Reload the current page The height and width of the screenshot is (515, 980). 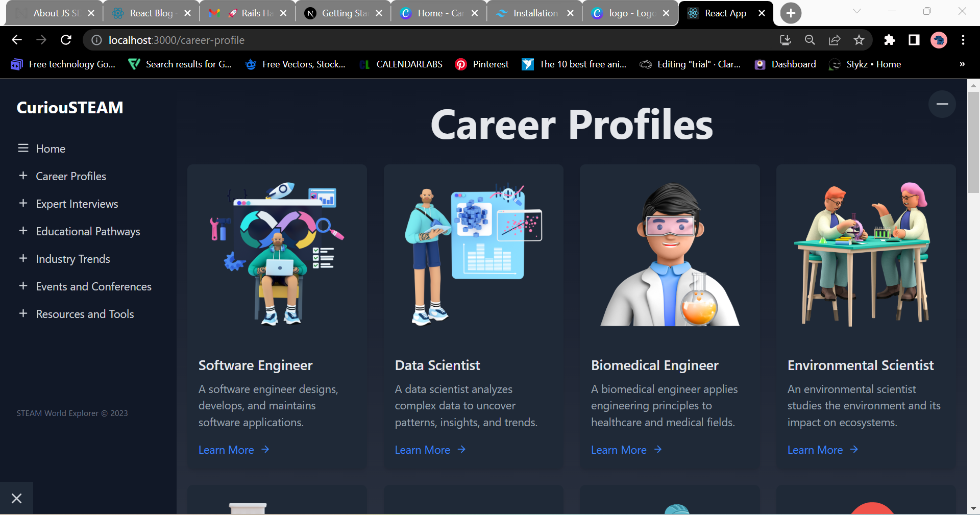[66, 40]
